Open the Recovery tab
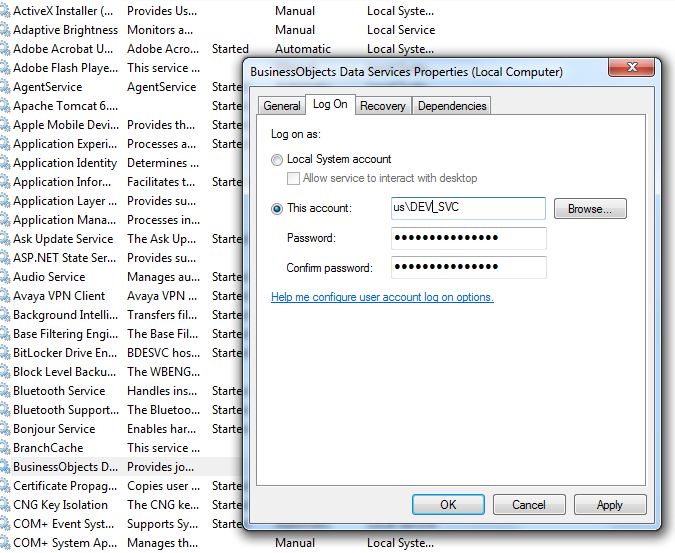The height and width of the screenshot is (553, 675). click(x=383, y=106)
